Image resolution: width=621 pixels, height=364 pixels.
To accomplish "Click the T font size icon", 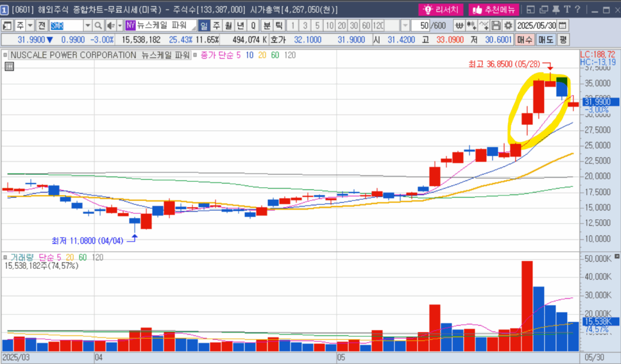I will tap(567, 10).
